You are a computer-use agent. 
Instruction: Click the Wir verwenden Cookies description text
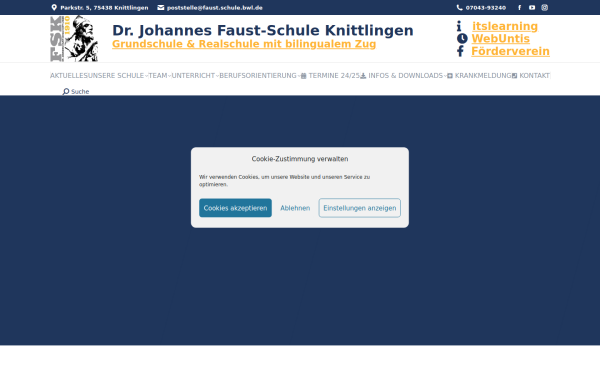[284, 181]
